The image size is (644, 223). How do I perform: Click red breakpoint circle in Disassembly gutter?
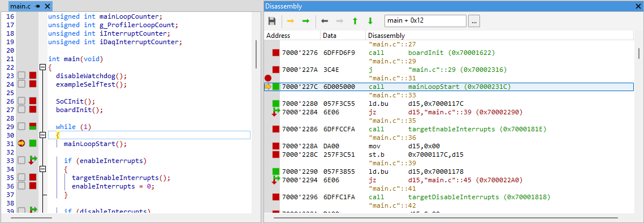coord(268,78)
